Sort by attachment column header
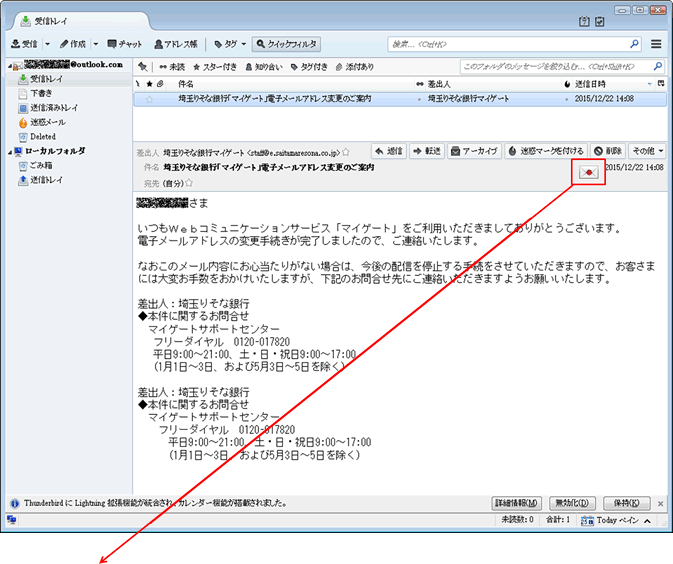Screen dimensions: 673x564 160,84
